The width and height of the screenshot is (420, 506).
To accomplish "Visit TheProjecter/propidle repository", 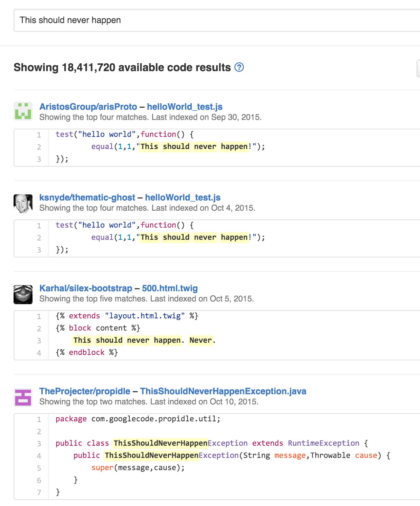I will (85, 391).
